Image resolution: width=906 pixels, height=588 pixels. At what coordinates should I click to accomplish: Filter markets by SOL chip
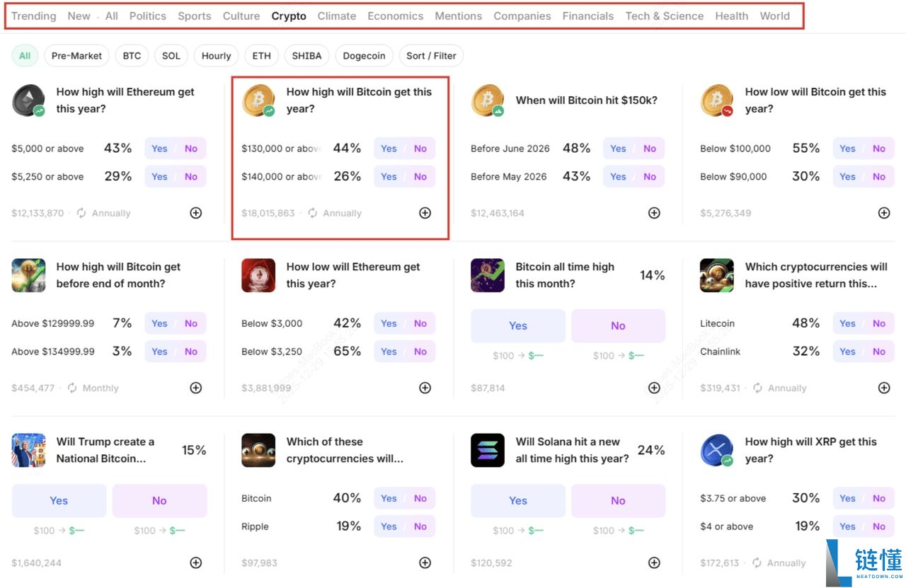(171, 55)
